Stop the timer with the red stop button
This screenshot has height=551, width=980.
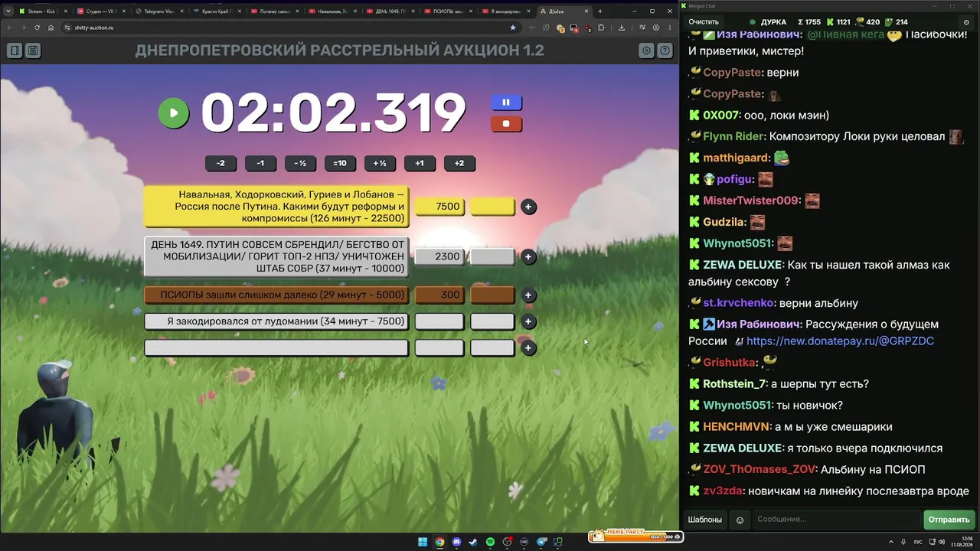point(506,123)
